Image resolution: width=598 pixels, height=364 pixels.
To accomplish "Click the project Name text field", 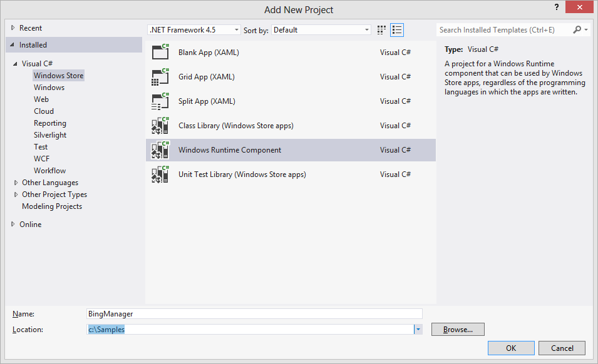I will (254, 314).
